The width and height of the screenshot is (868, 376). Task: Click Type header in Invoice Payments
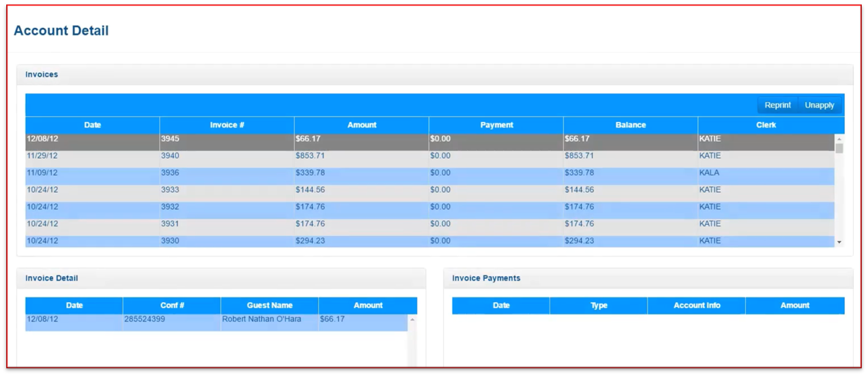(x=598, y=305)
